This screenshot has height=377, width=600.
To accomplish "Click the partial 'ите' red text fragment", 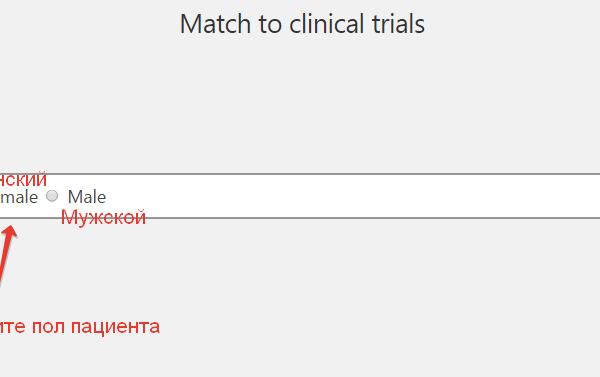I will [13, 328].
